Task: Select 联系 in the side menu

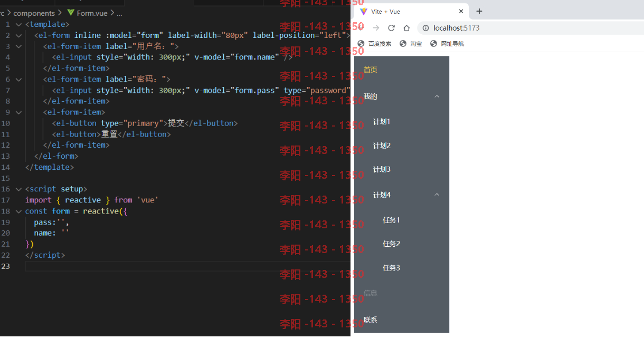Action: click(402, 319)
